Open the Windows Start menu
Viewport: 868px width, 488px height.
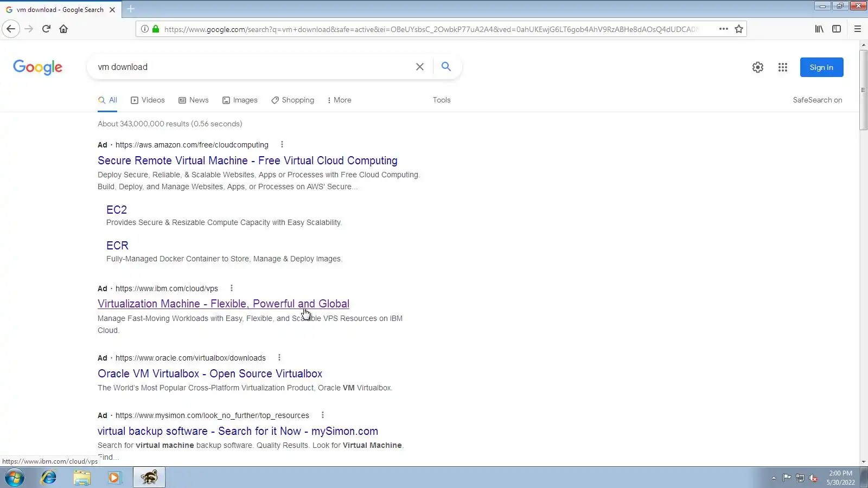(15, 478)
